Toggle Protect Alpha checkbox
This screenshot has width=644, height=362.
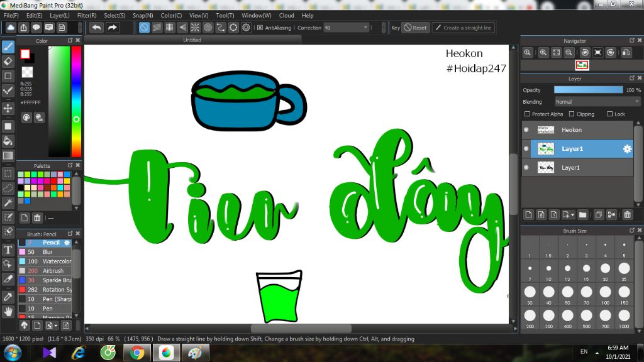coord(528,114)
